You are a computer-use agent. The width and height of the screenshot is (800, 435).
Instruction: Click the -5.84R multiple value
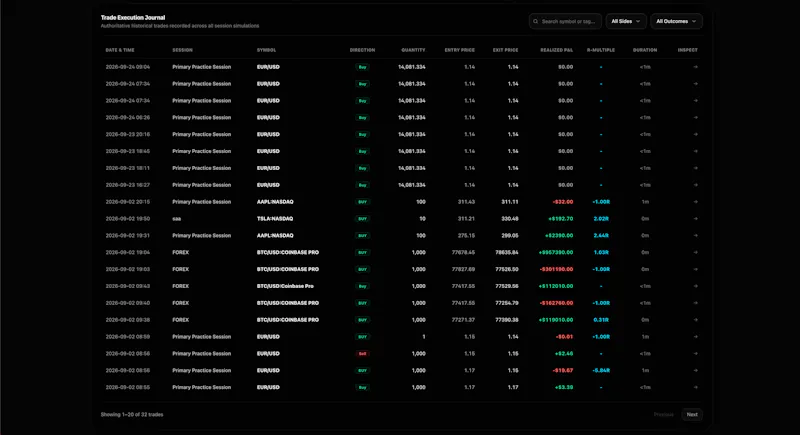[601, 370]
